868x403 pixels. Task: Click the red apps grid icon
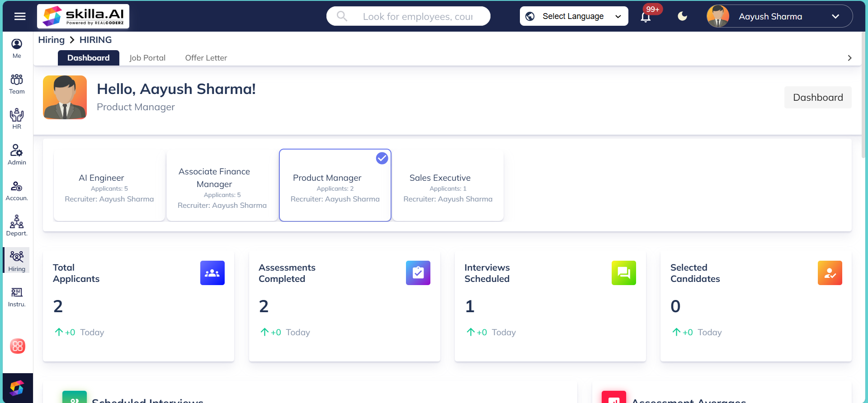click(18, 346)
